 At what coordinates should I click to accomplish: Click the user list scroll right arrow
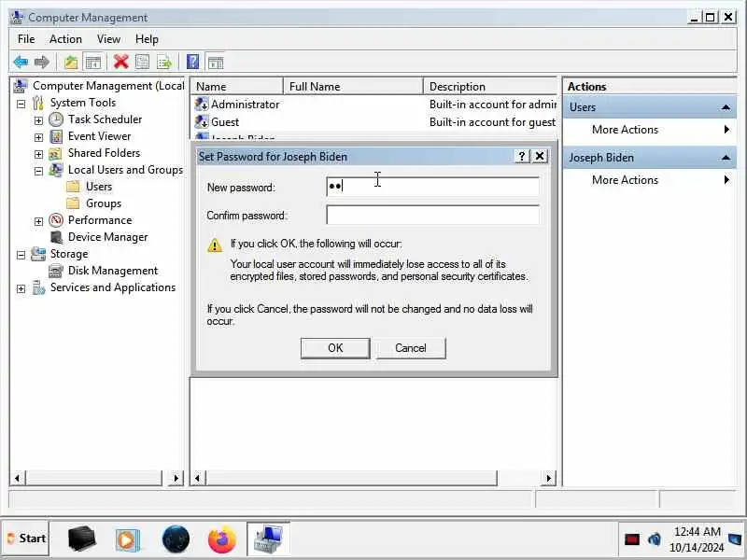click(x=548, y=478)
